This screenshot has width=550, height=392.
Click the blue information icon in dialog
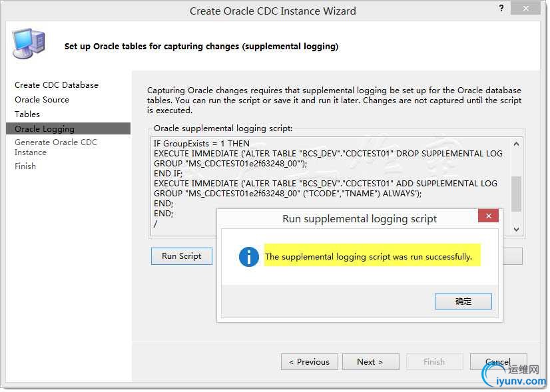pos(248,257)
